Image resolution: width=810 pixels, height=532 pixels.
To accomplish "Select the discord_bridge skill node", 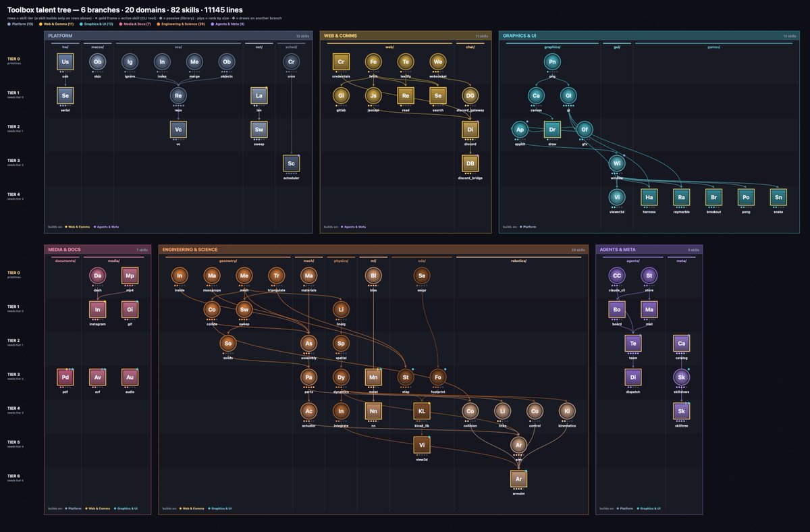I will click(470, 163).
